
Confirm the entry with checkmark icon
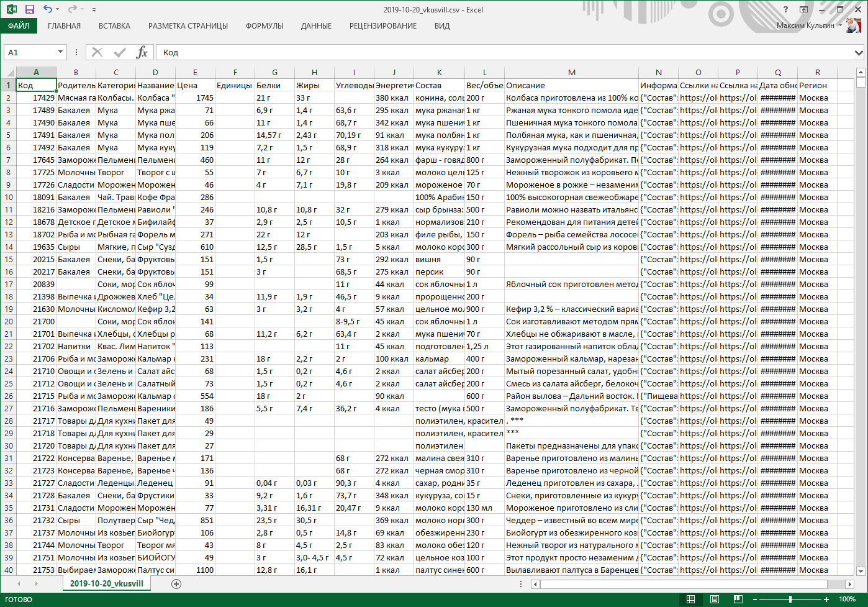120,52
